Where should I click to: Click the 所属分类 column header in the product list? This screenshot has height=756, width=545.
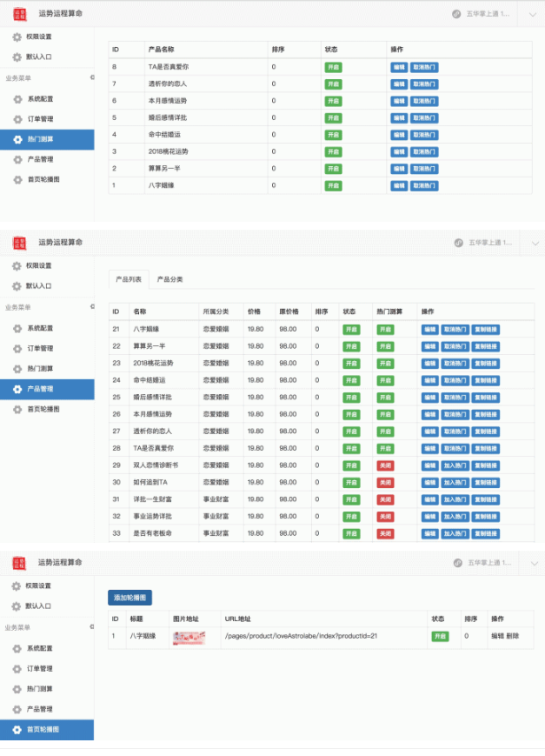[216, 312]
